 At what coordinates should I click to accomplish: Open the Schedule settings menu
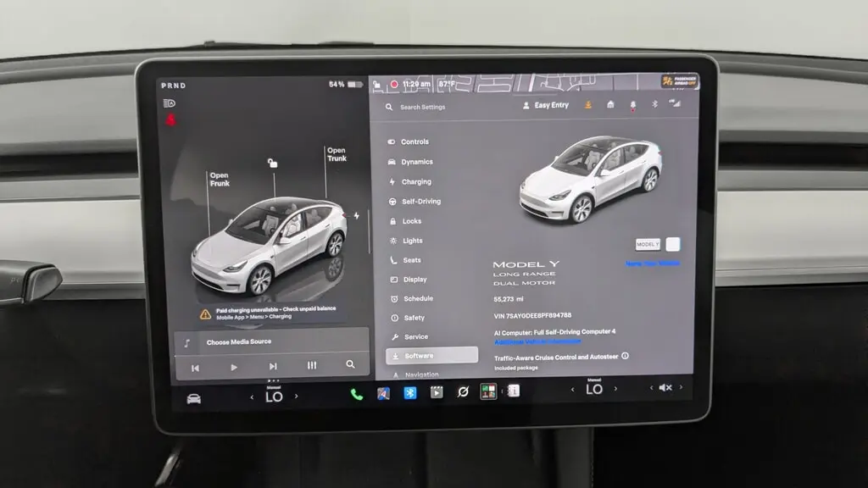point(411,299)
